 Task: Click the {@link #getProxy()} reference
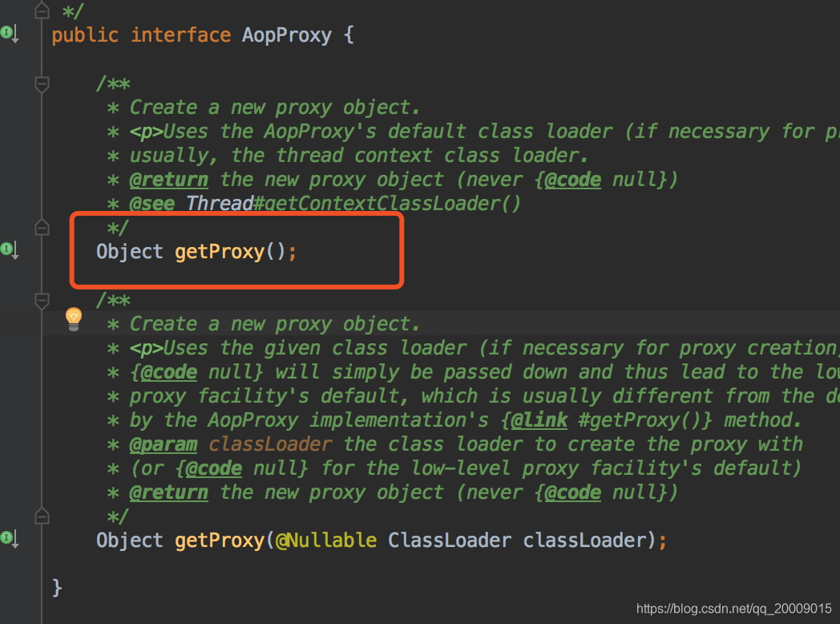tap(607, 420)
